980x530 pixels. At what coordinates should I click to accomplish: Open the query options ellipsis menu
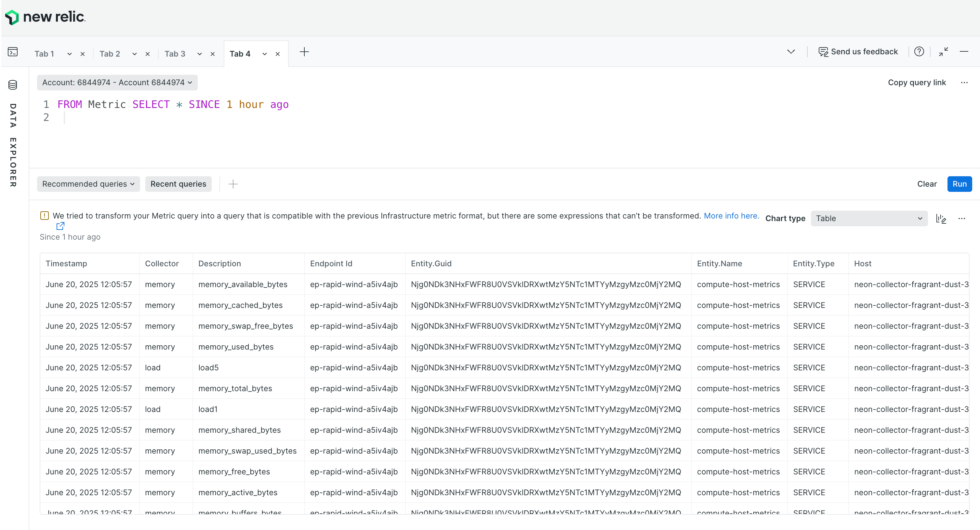pyautogui.click(x=964, y=83)
